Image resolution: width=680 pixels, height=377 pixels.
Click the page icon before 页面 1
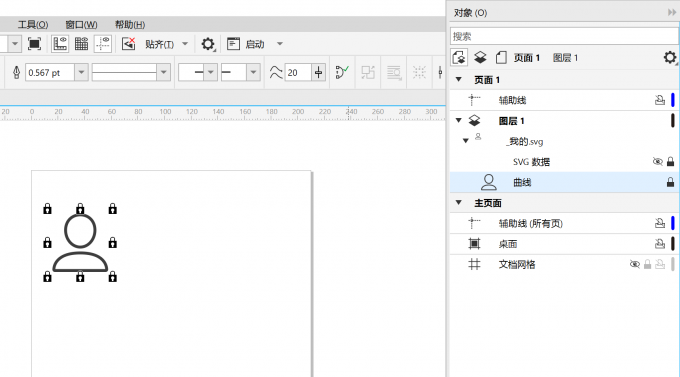[501, 57]
